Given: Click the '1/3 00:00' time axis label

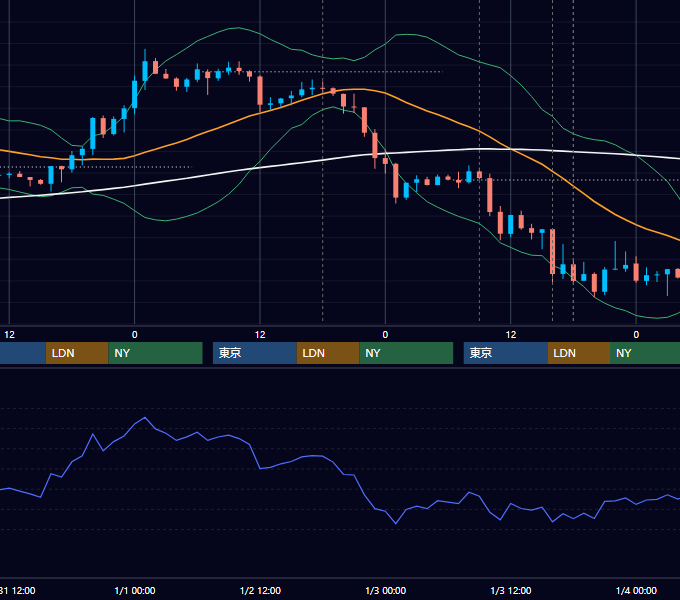Looking at the screenshot, I should pyautogui.click(x=386, y=590).
